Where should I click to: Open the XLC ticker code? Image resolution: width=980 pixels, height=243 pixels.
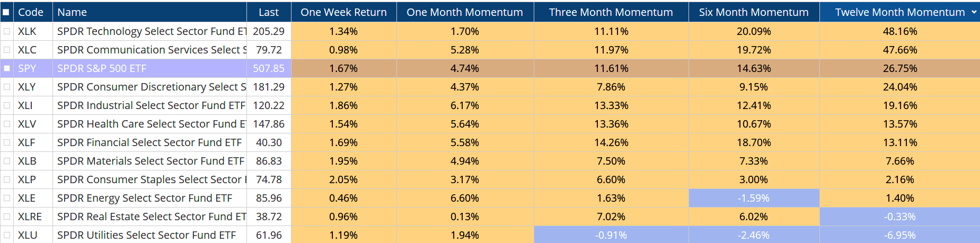27,50
